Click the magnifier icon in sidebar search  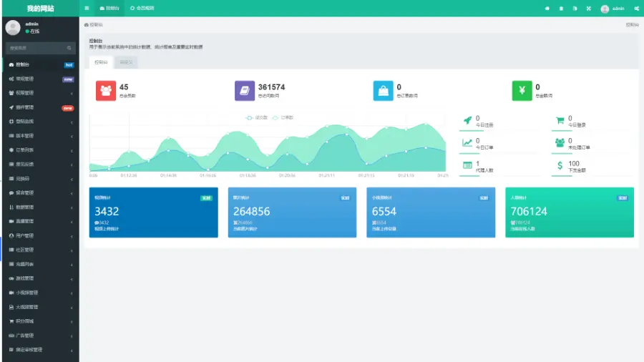tap(69, 48)
